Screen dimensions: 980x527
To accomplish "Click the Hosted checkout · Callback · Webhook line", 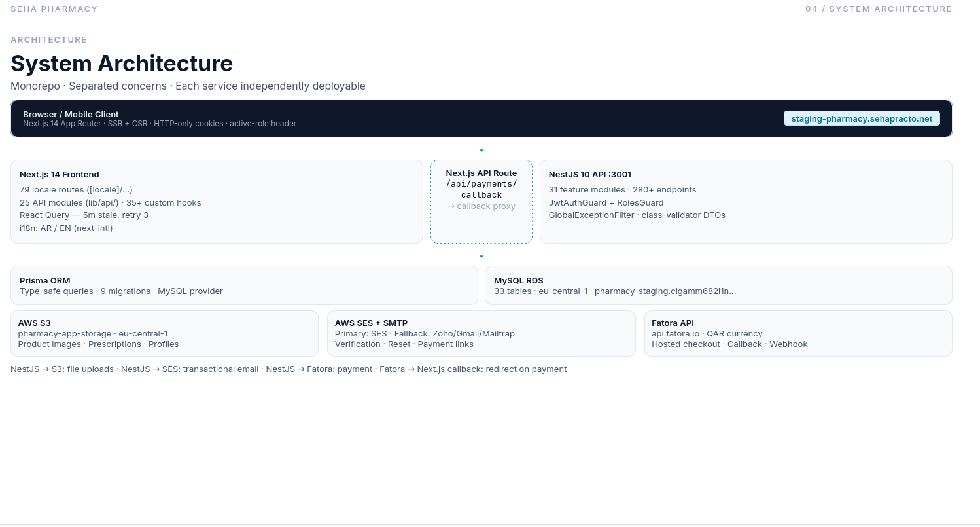I will click(729, 344).
